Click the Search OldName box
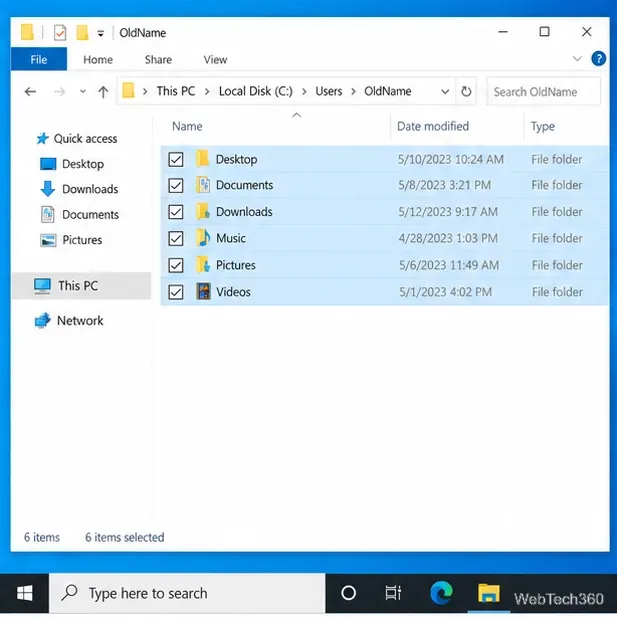 coord(543,92)
